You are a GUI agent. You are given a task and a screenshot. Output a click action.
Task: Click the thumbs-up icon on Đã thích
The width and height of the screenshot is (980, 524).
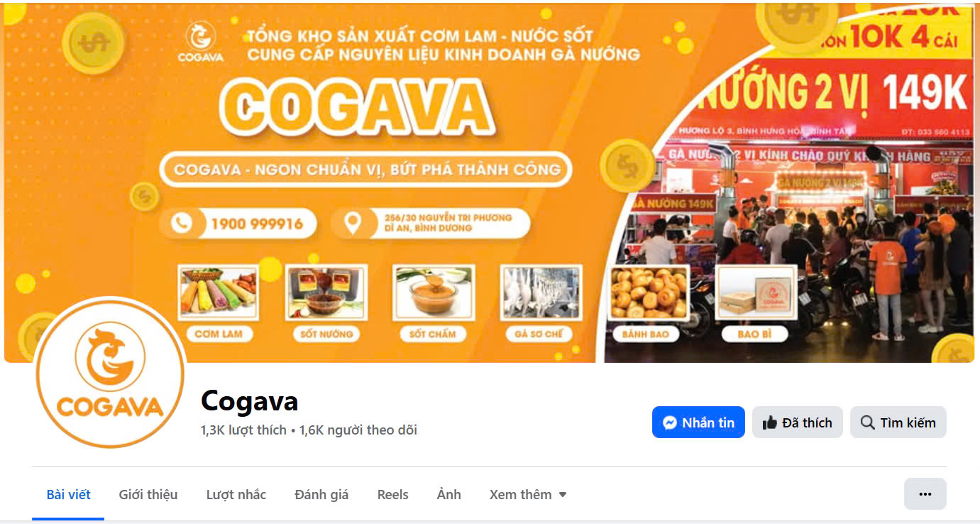(769, 422)
